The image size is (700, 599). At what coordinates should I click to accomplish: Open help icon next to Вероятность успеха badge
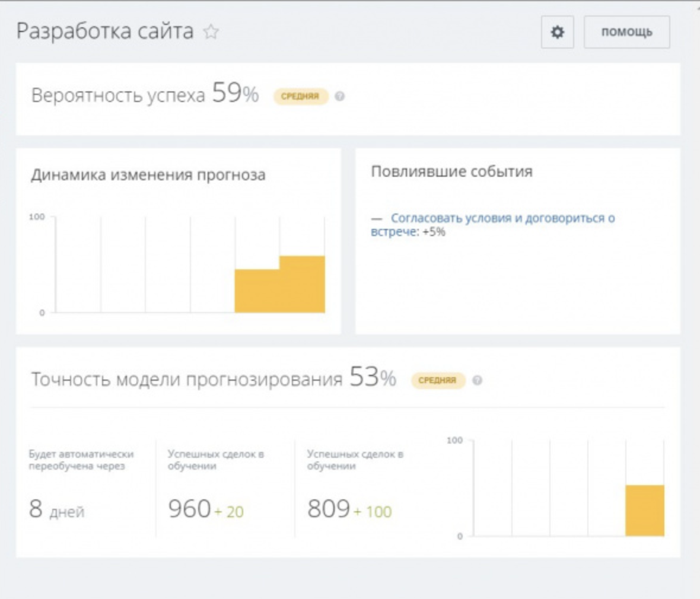pyautogui.click(x=340, y=96)
